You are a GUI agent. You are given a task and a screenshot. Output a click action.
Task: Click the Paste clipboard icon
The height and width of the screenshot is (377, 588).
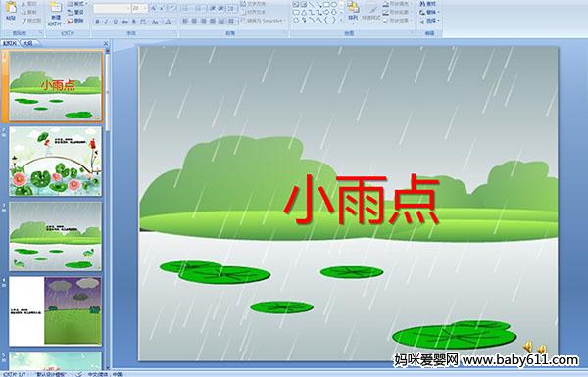(11, 8)
